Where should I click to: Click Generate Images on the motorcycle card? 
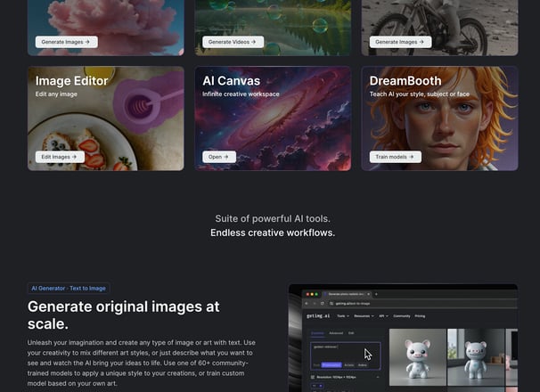tap(400, 42)
